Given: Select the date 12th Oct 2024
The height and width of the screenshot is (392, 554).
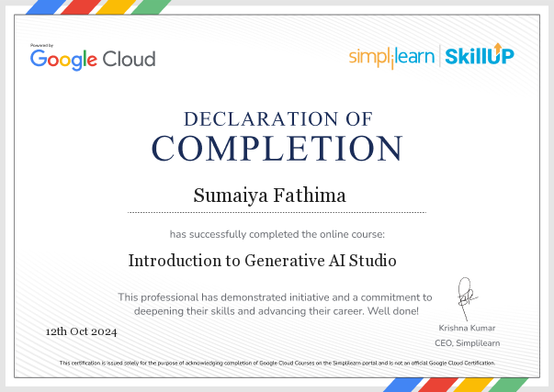Looking at the screenshot, I should point(81,330).
